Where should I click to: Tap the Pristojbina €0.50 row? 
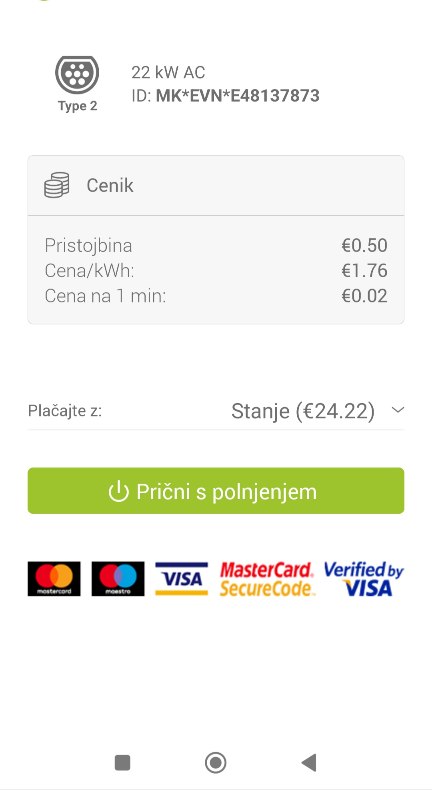click(x=216, y=245)
